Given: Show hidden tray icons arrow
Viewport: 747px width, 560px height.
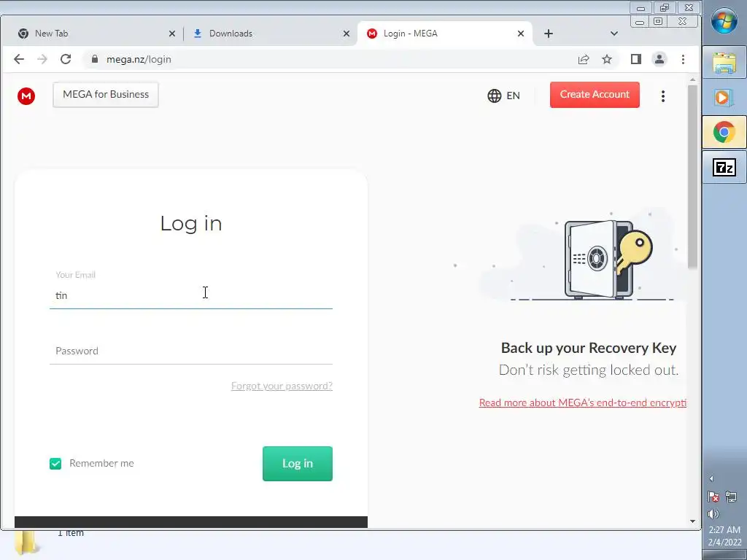Looking at the screenshot, I should (711, 478).
